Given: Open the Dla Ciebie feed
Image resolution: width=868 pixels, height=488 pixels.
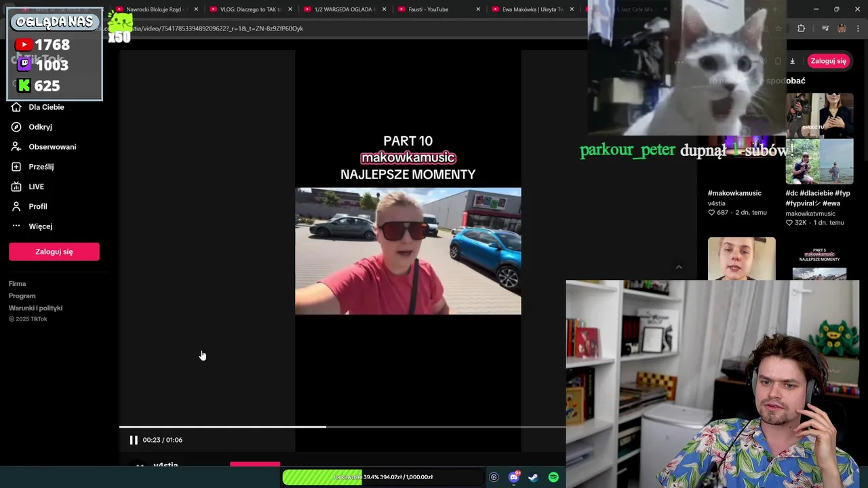Looking at the screenshot, I should pos(46,107).
